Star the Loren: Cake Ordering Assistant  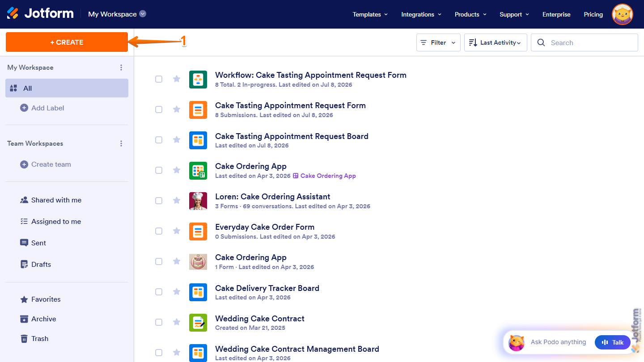tap(177, 201)
